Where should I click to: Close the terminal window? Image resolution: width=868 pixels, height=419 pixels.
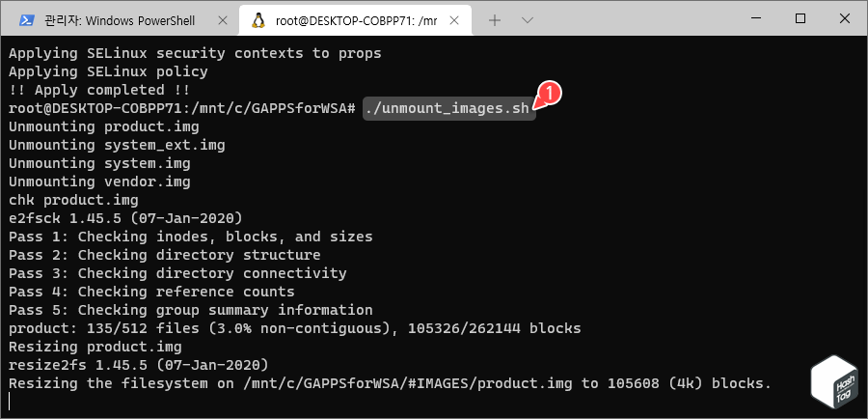[844, 18]
